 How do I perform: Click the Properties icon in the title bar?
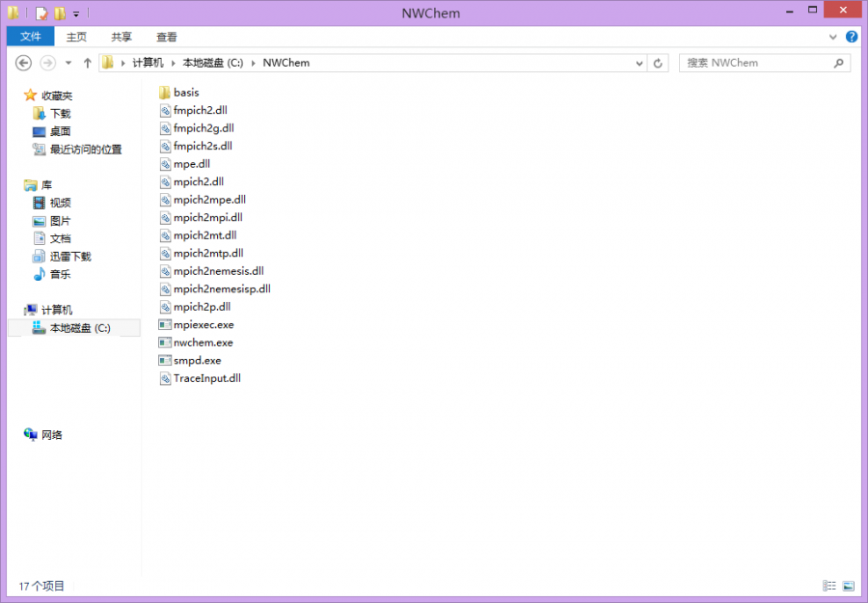[x=41, y=13]
